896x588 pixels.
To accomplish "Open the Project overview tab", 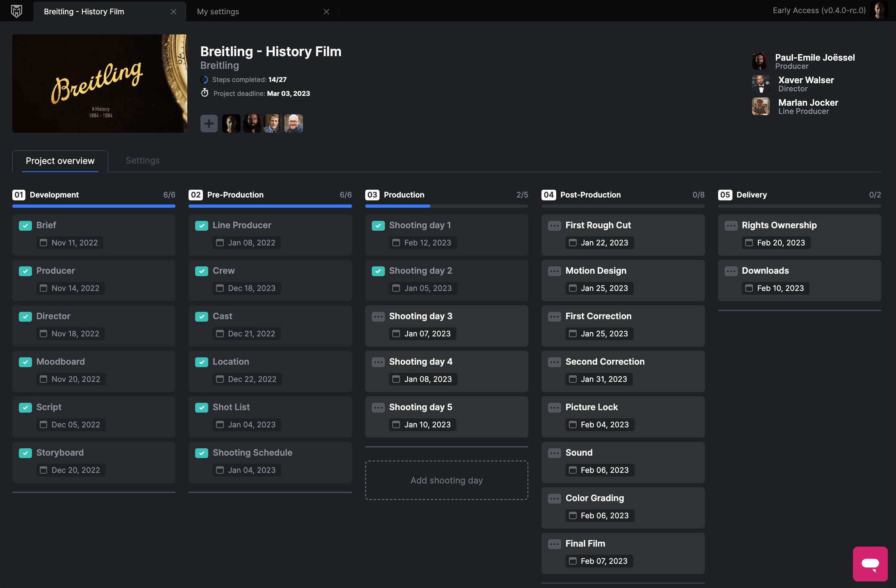I will click(60, 161).
